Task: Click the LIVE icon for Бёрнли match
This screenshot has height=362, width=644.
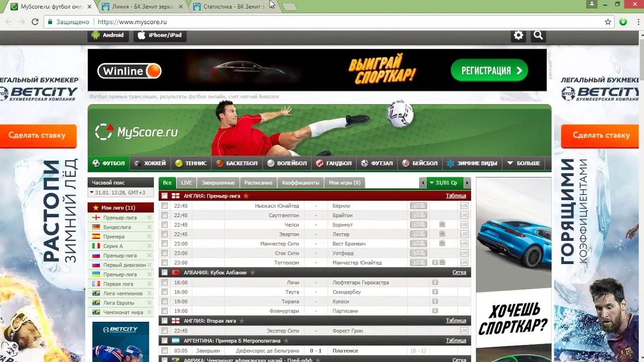Action: tap(464, 206)
